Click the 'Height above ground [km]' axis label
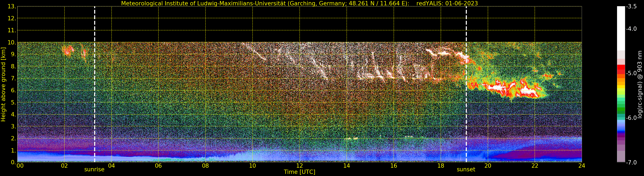The image size is (644, 176). coord(3,84)
